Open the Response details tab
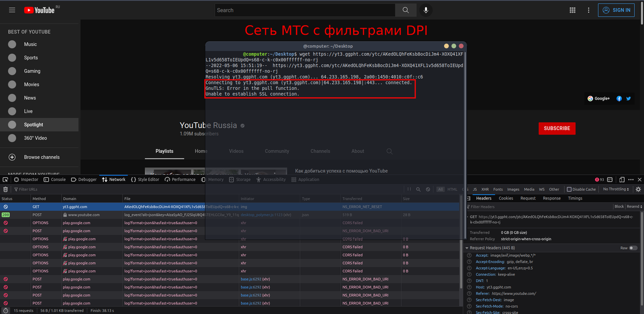644x314 pixels. tap(551, 198)
